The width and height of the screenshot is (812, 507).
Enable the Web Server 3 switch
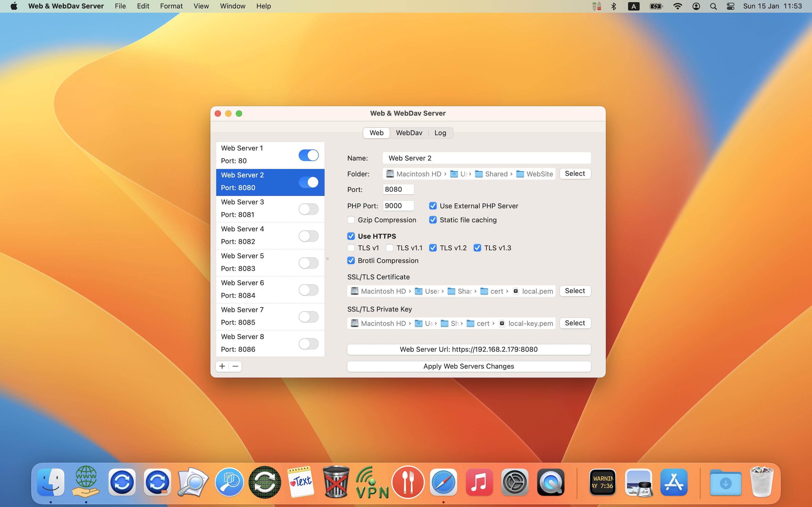(x=308, y=209)
